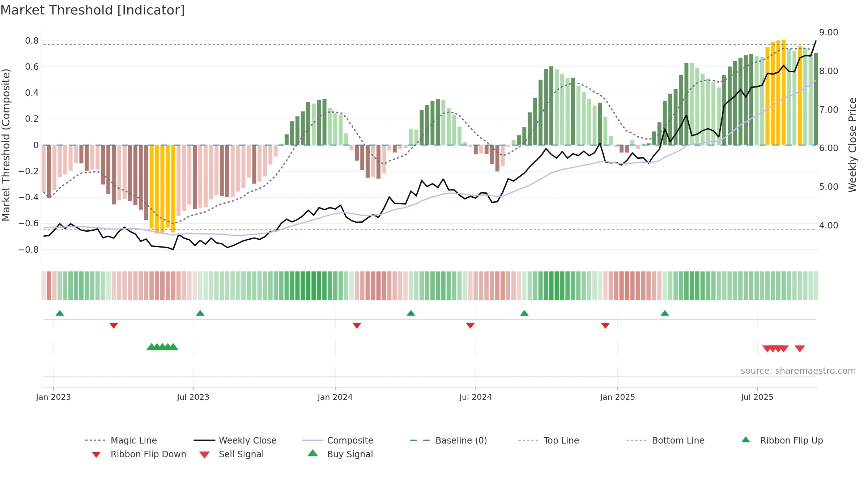Click the ribbon flip down marker near December 2024
Image resolution: width=868 pixels, height=488 pixels.
click(605, 326)
